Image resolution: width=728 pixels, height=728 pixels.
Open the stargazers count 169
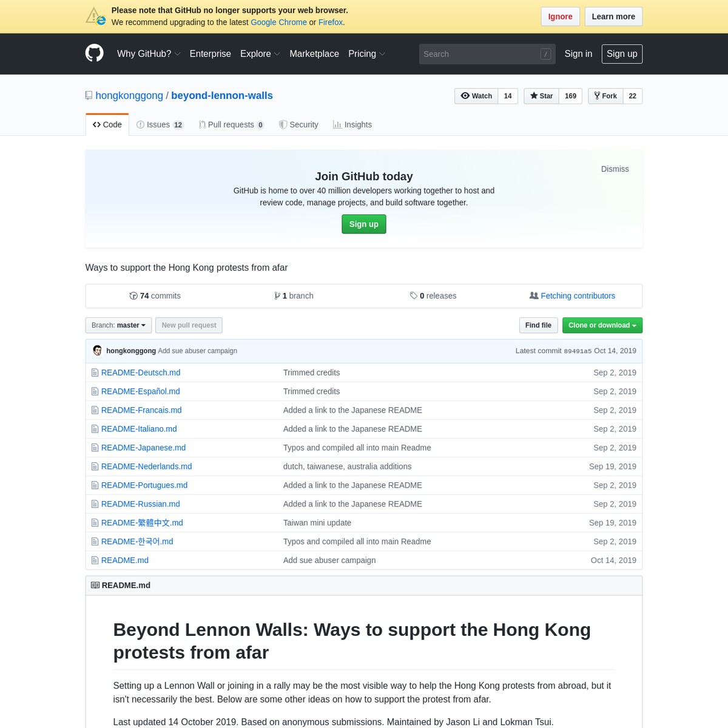tap(570, 96)
